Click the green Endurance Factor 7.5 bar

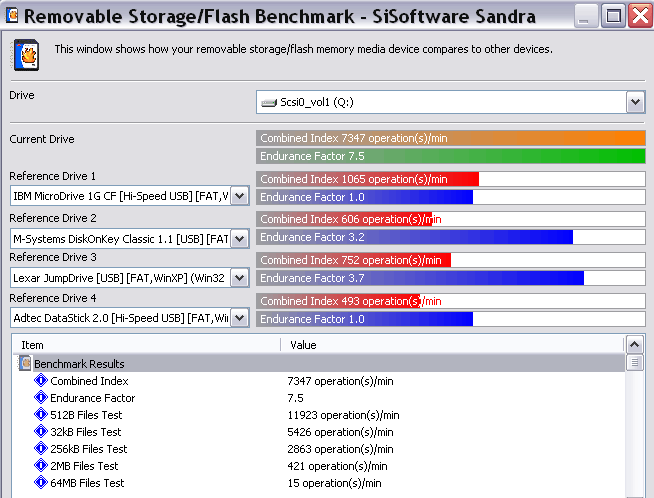pyautogui.click(x=450, y=156)
